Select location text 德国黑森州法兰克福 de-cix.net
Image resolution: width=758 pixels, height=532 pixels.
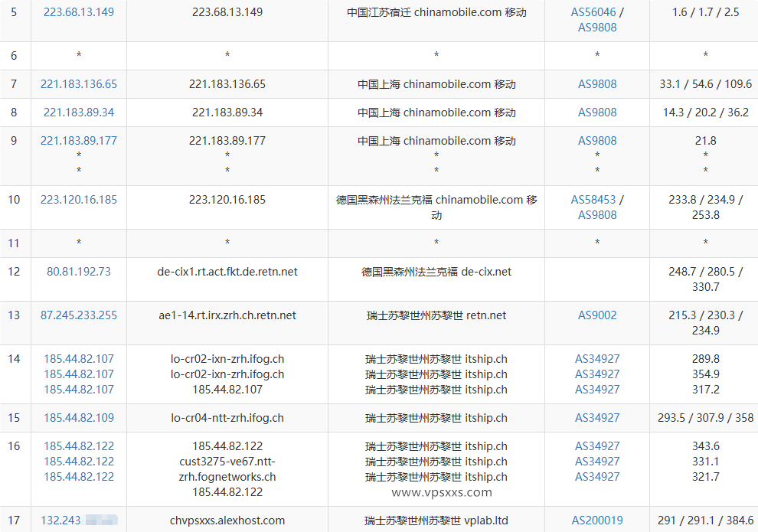pos(436,272)
